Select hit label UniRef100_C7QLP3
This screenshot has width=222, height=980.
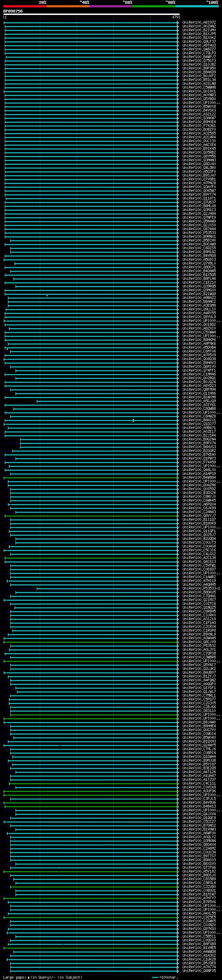(x=199, y=53)
